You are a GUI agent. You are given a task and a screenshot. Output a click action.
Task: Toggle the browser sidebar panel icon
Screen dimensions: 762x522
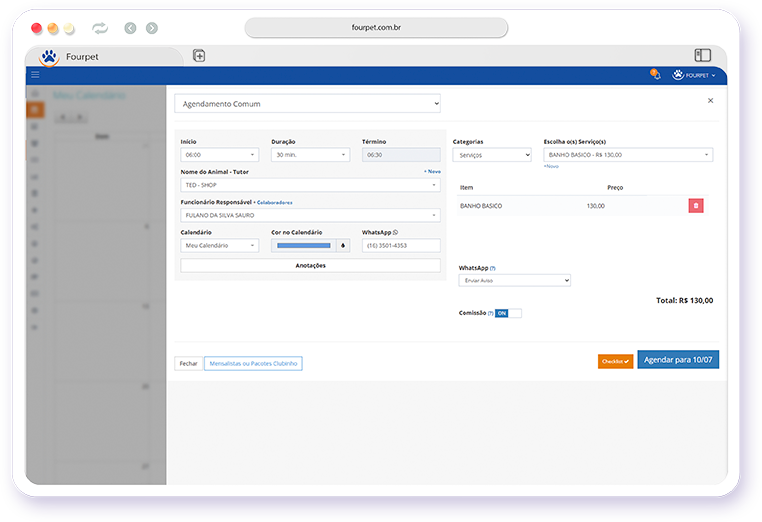[x=702, y=55]
